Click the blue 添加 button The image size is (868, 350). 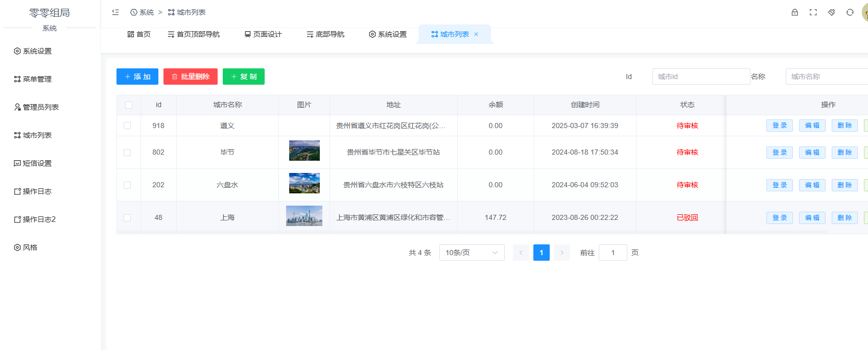(137, 77)
